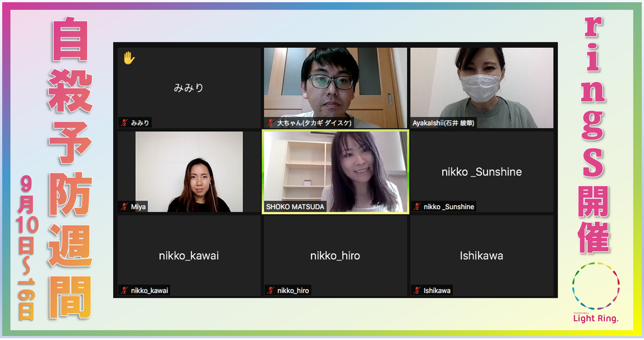Select the 大ちゃん participant video with glasses

(x=336, y=88)
